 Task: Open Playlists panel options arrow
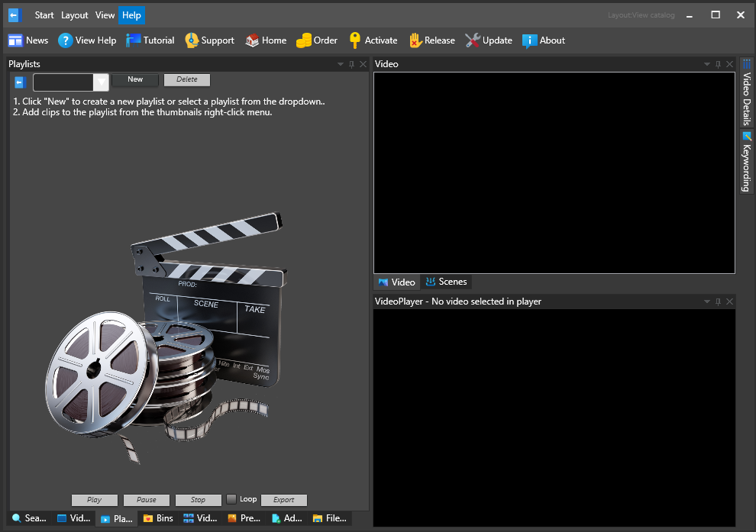point(341,64)
